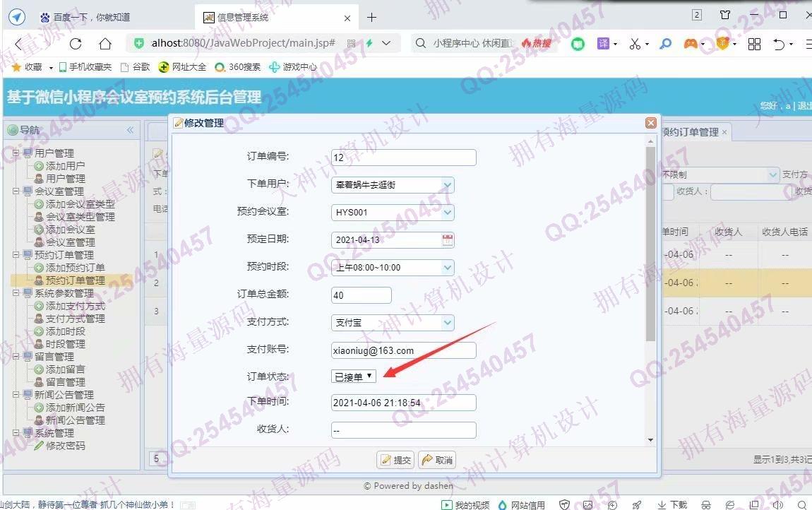Open 会议室管理 leaf in navigation tree
The image size is (812, 510).
pos(65,242)
